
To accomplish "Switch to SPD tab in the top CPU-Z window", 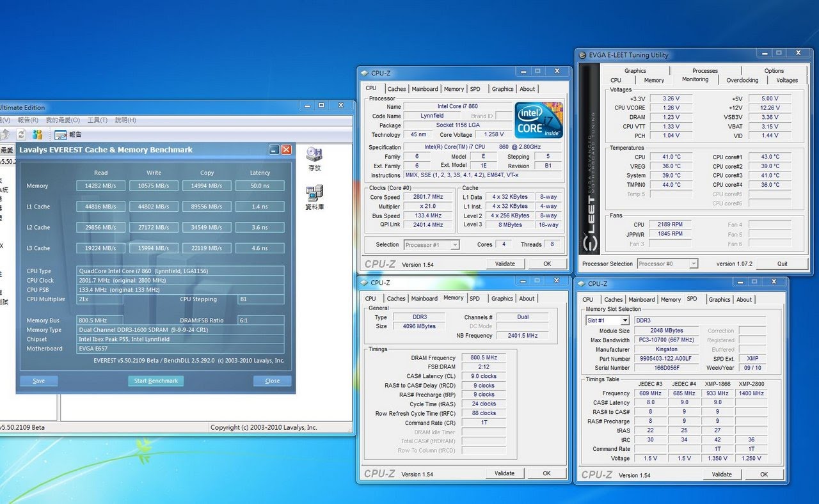I will (475, 89).
